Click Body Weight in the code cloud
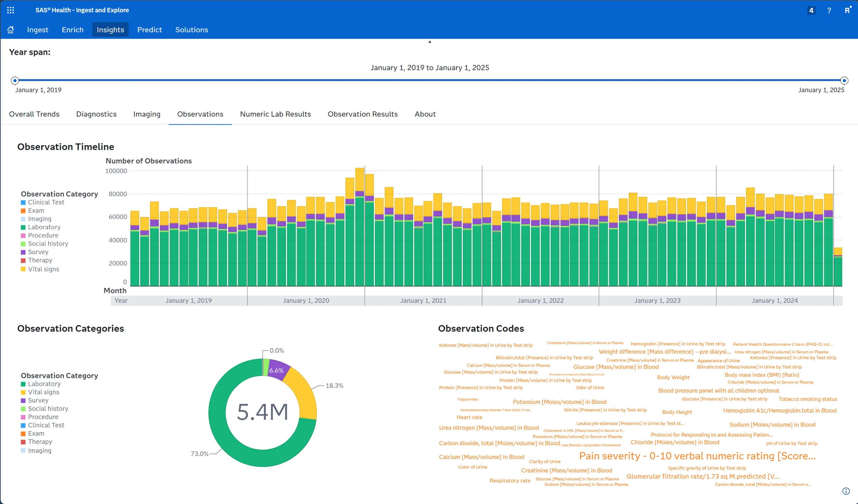858x504 pixels. (673, 378)
